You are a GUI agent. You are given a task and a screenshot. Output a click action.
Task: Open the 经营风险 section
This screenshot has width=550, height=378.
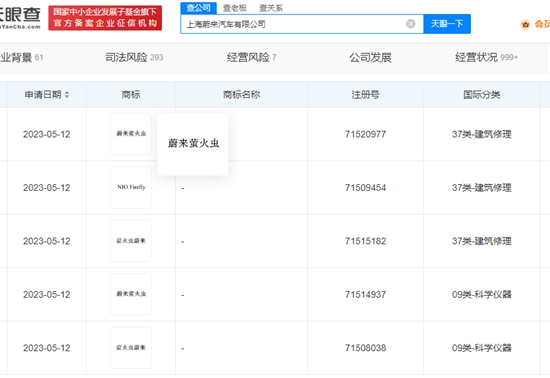click(x=251, y=57)
